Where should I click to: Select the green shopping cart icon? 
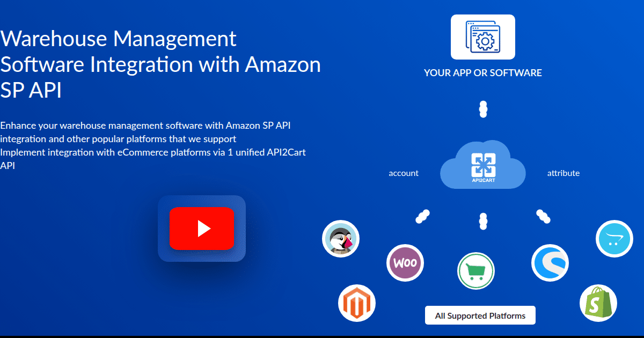coord(476,271)
